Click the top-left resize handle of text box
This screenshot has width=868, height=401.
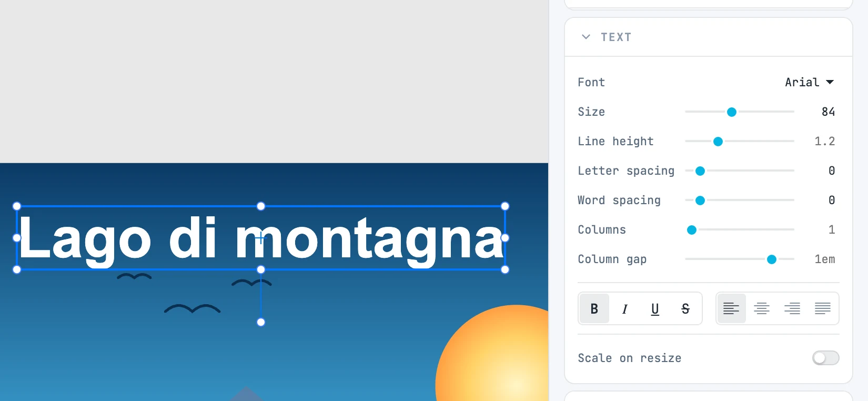point(17,206)
